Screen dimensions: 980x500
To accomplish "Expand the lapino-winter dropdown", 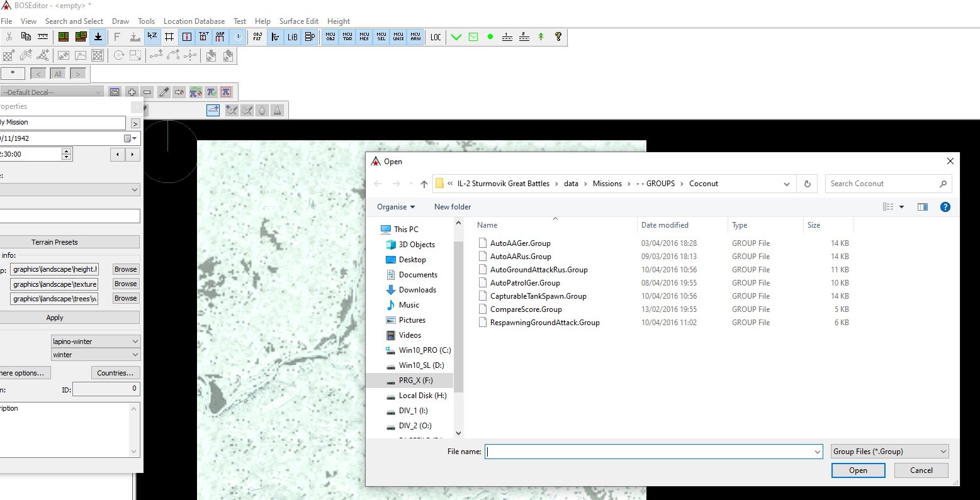I will click(x=135, y=342).
